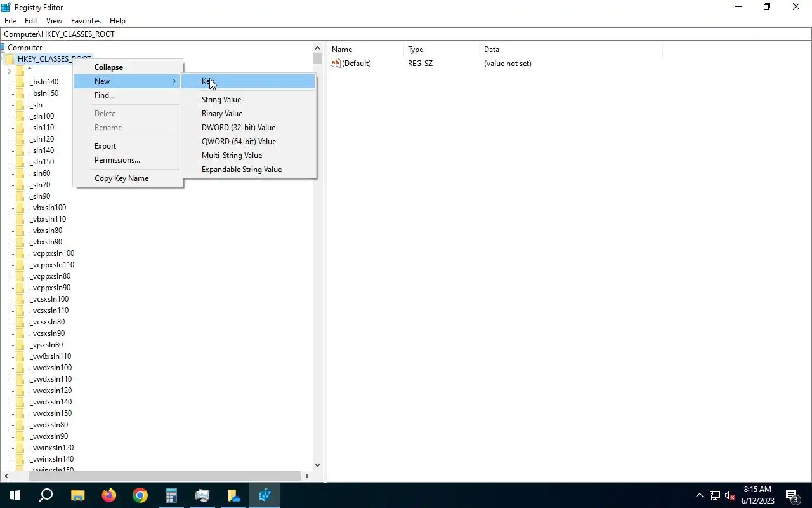The image size is (812, 508).
Task: Select the ._vbxsln90 key
Action: pyautogui.click(x=45, y=242)
